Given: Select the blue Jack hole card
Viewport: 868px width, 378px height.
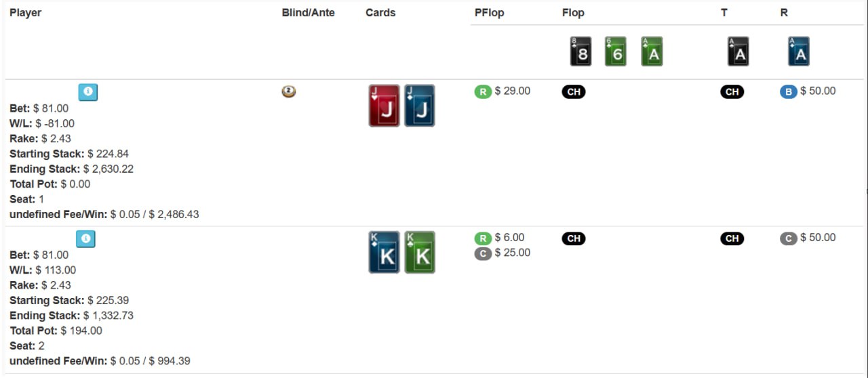Looking at the screenshot, I should tap(419, 106).
